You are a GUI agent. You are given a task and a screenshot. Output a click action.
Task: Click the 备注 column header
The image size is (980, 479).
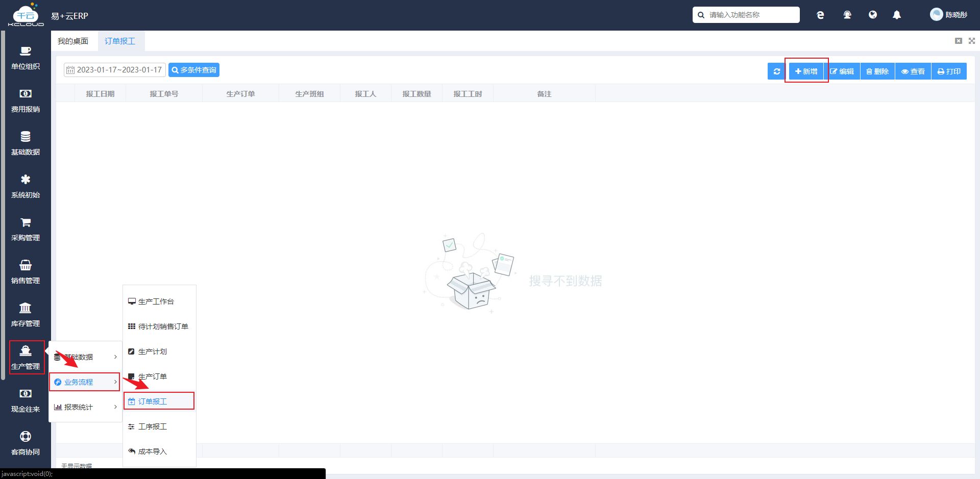click(545, 94)
